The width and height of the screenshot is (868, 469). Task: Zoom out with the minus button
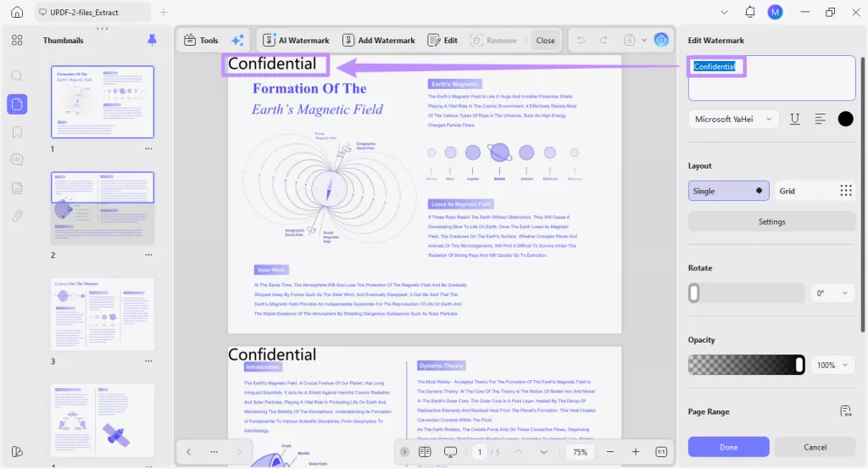pyautogui.click(x=610, y=452)
